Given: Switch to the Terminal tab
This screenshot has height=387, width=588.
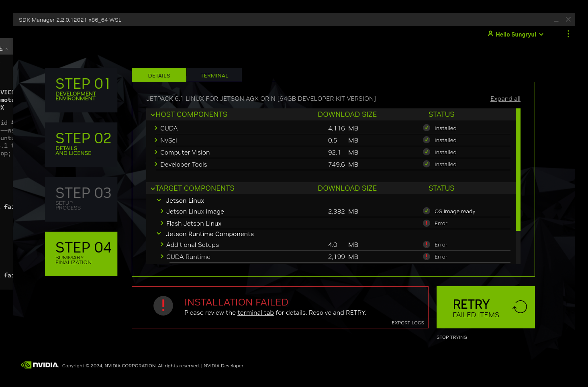Looking at the screenshot, I should (214, 75).
